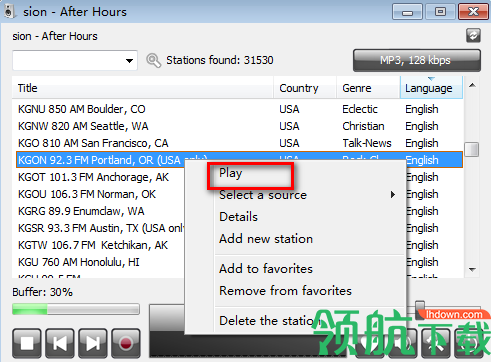Image resolution: width=491 pixels, height=362 pixels.
Task: Click the Eclectic genre cell
Action: 360,109
